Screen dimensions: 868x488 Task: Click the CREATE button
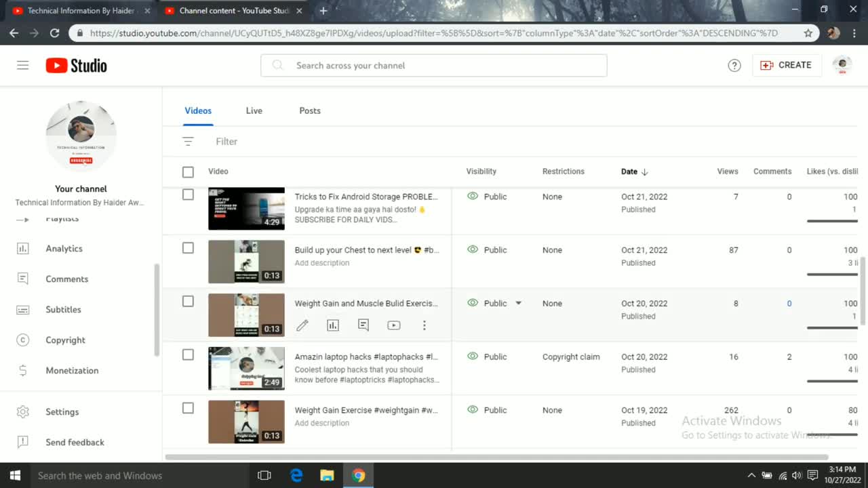[787, 65]
